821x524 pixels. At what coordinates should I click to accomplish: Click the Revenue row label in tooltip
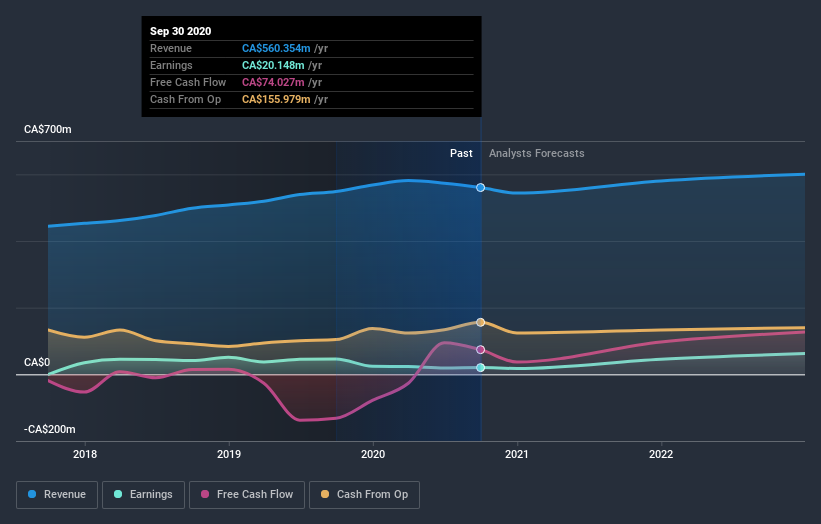[171, 48]
